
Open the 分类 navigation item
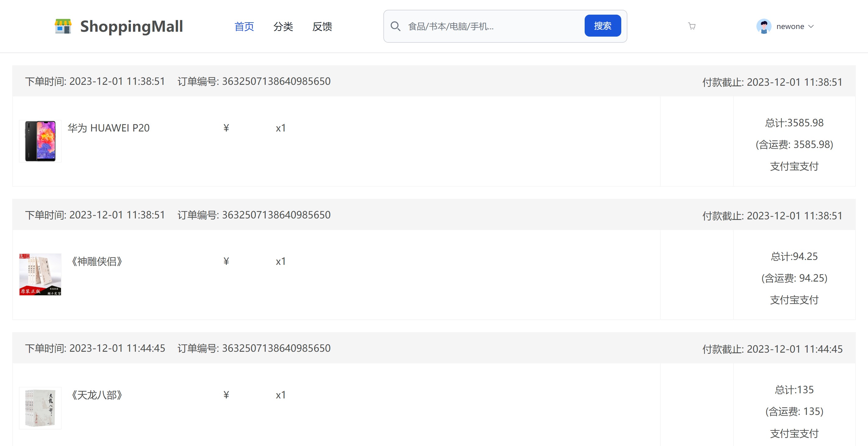(x=283, y=26)
